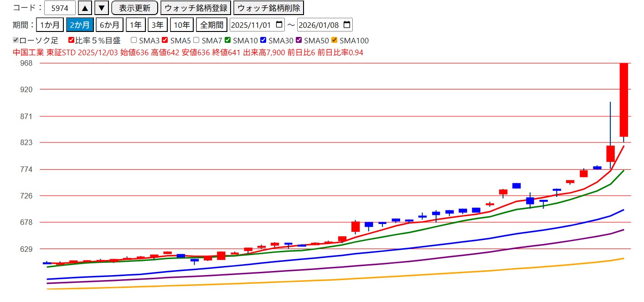Click the end date field 2026/01/08
The width and height of the screenshot is (644, 302).
click(325, 25)
